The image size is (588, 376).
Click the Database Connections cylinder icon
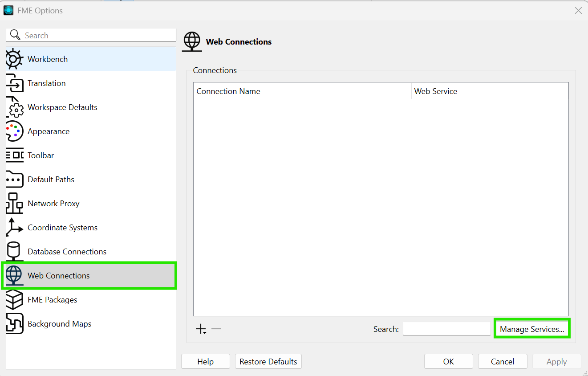[14, 251]
